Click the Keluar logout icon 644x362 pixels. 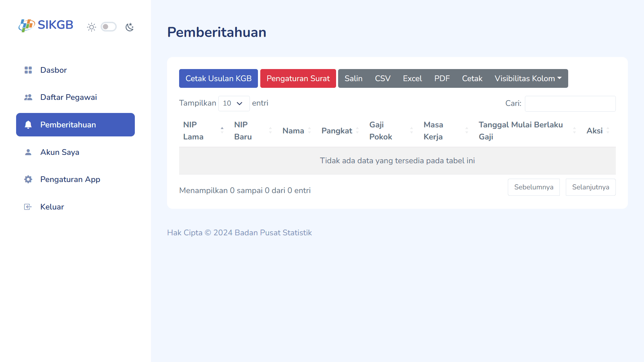point(28,206)
